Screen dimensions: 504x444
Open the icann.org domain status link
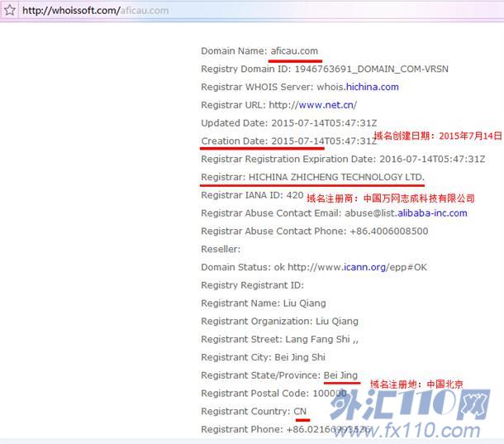(x=365, y=267)
